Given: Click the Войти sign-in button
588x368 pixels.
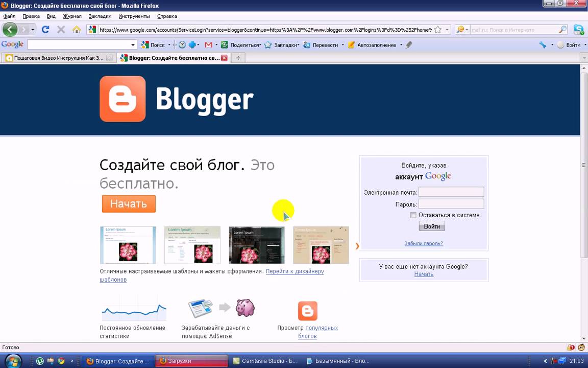Looking at the screenshot, I should click(x=432, y=226).
